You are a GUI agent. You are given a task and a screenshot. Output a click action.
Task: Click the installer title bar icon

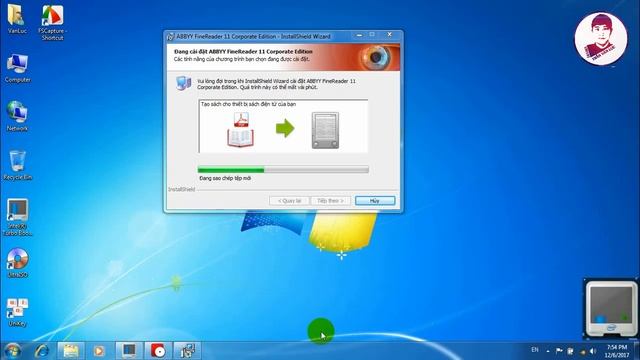tap(171, 37)
